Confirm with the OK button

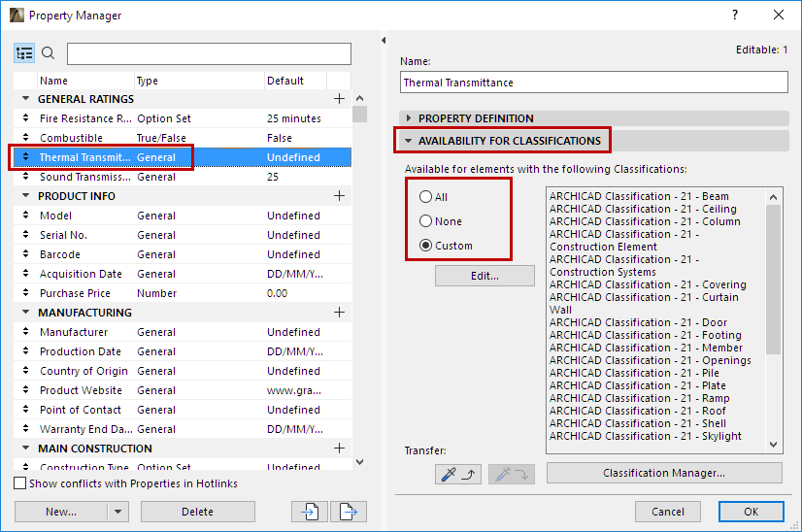(x=751, y=512)
